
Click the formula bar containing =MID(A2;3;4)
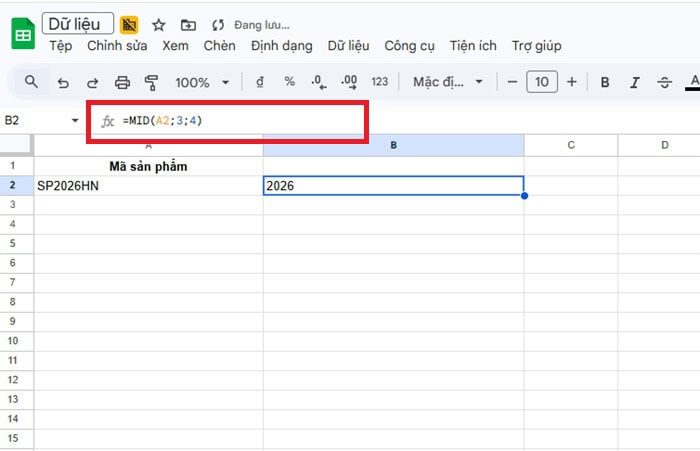click(x=240, y=121)
